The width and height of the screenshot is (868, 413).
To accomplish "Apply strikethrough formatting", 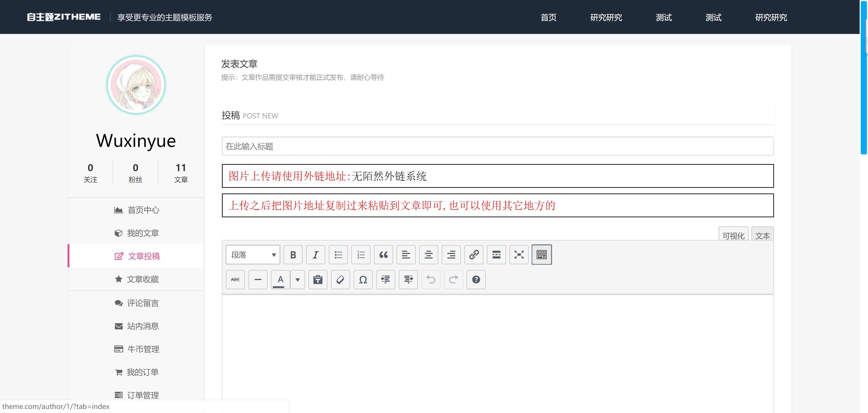I will pyautogui.click(x=235, y=280).
